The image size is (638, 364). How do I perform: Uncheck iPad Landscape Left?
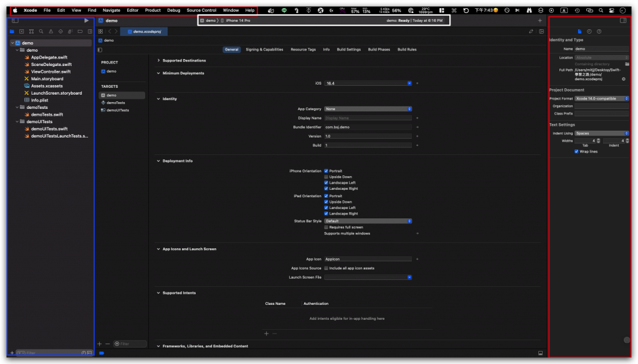pos(326,208)
